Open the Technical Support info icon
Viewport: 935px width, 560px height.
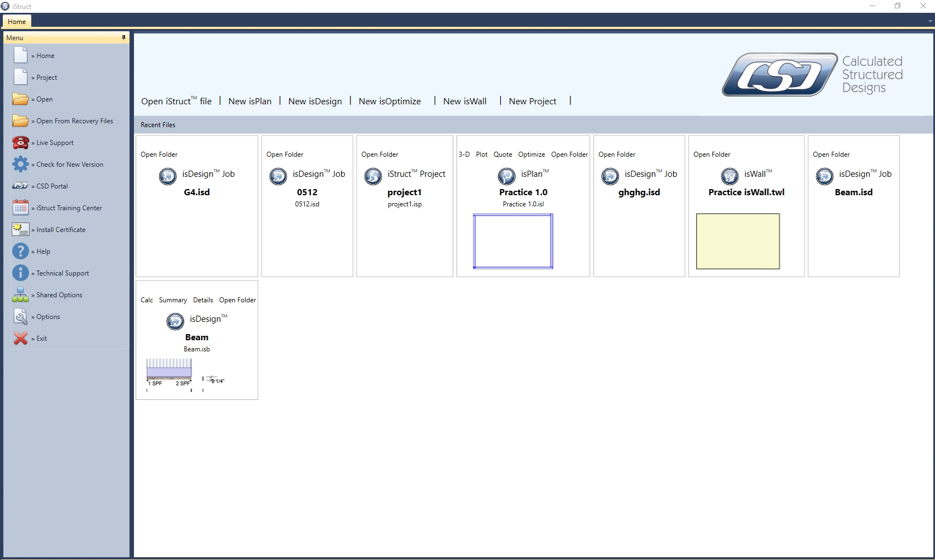tap(21, 273)
